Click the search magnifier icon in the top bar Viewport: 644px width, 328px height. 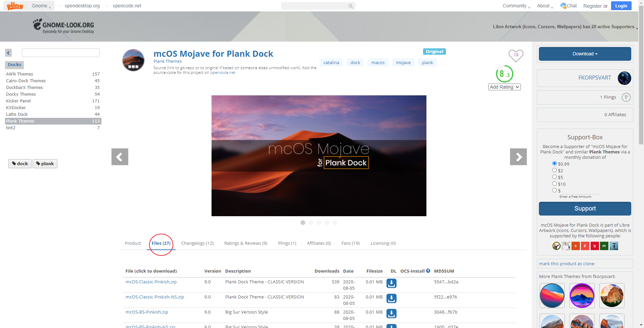tap(351, 6)
